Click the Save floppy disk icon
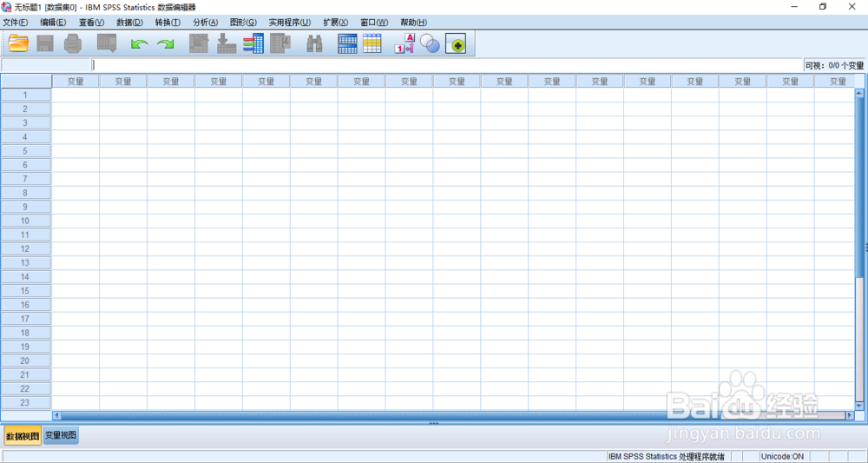The image size is (868, 463). tap(45, 43)
